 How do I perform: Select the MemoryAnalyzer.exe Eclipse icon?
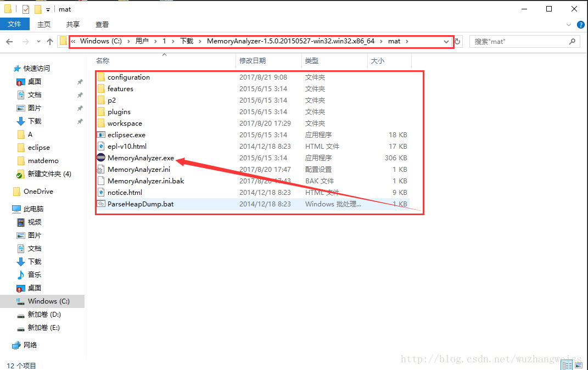[x=101, y=158]
